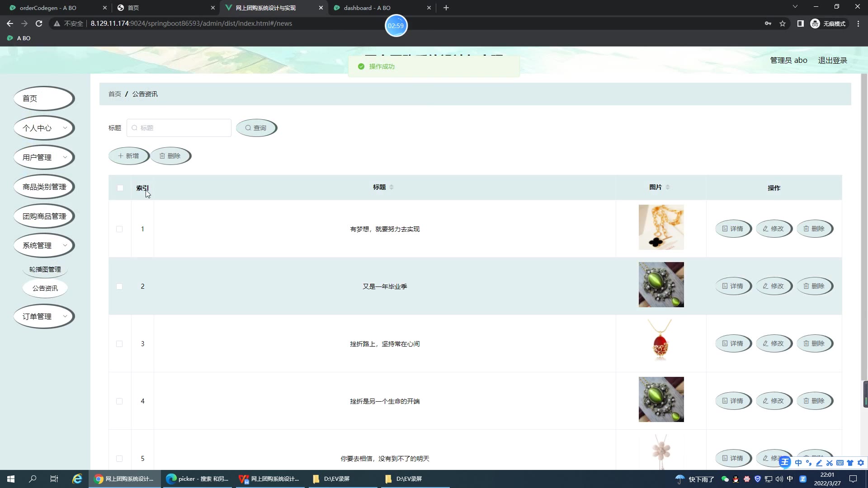Viewport: 868px width, 488px height.
Task: Click the 退出登录 logout link
Action: [x=832, y=60]
